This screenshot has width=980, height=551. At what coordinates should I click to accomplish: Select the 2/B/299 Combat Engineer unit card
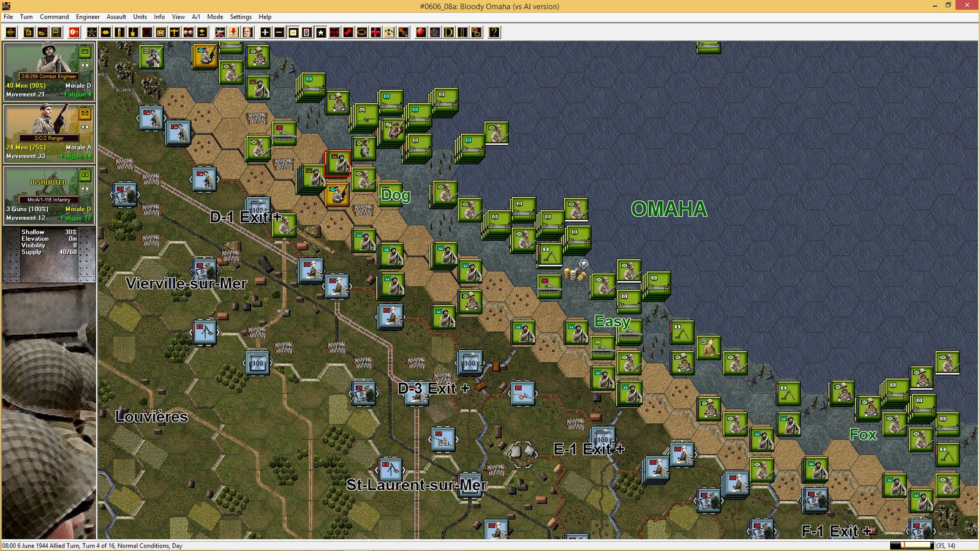[x=49, y=71]
